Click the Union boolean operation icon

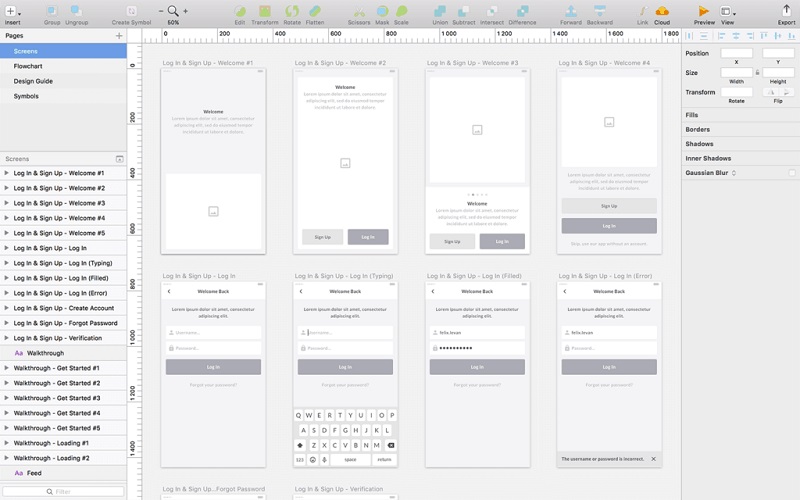coord(440,11)
